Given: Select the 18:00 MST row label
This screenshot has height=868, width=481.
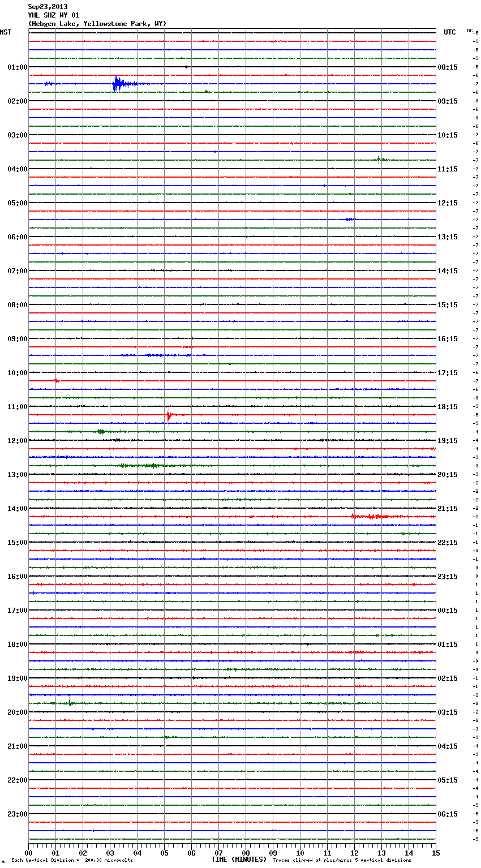Looking at the screenshot, I should click(18, 644).
